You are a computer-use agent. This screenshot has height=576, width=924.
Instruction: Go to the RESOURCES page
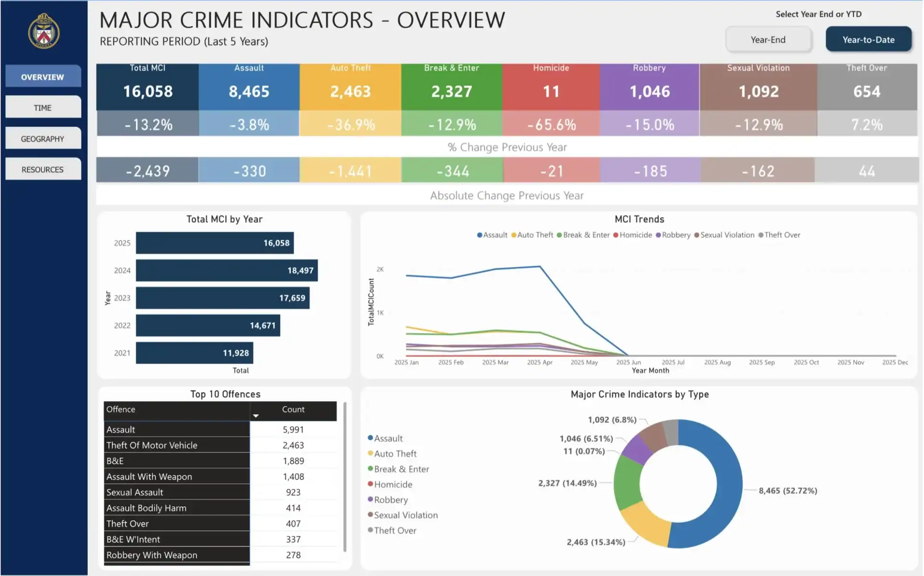coord(43,169)
